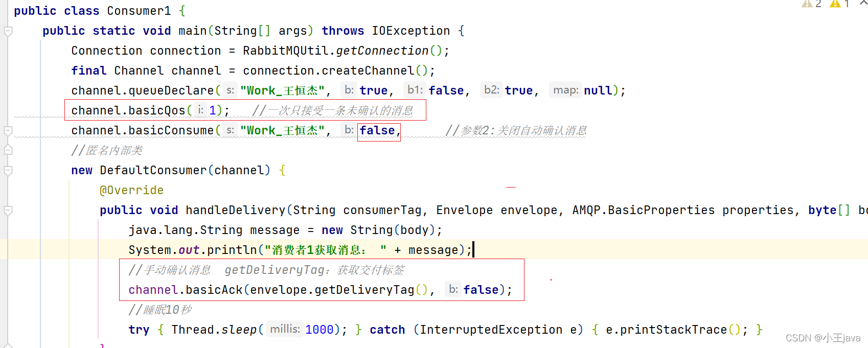Click the catch keyword
The width and height of the screenshot is (868, 348).
[x=387, y=330]
